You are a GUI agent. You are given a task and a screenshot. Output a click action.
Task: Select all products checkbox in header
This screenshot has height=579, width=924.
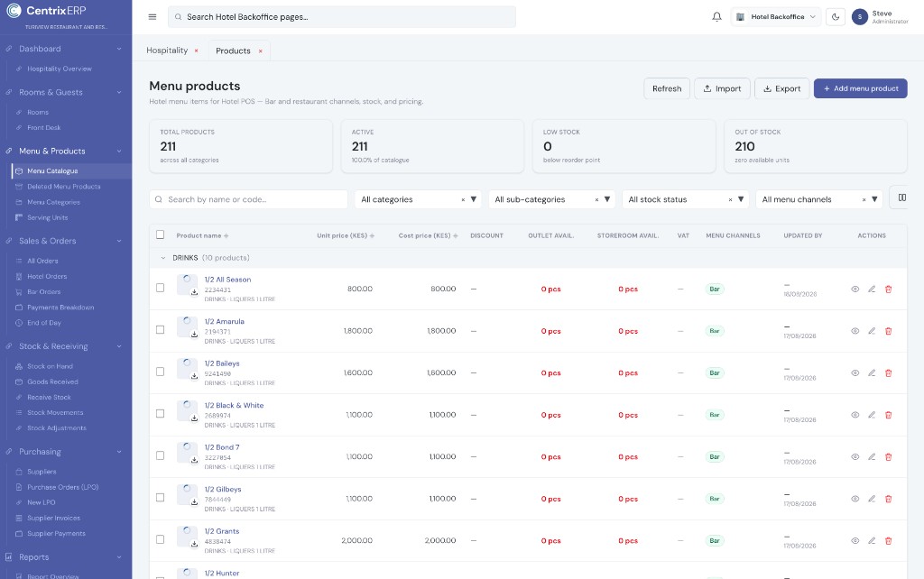tap(161, 235)
